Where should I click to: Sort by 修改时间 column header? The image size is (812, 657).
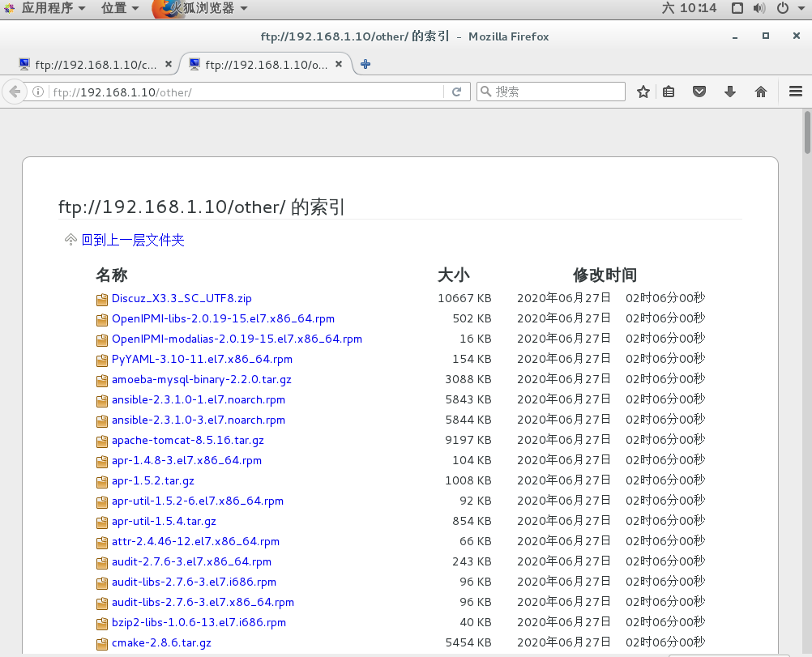(x=605, y=275)
